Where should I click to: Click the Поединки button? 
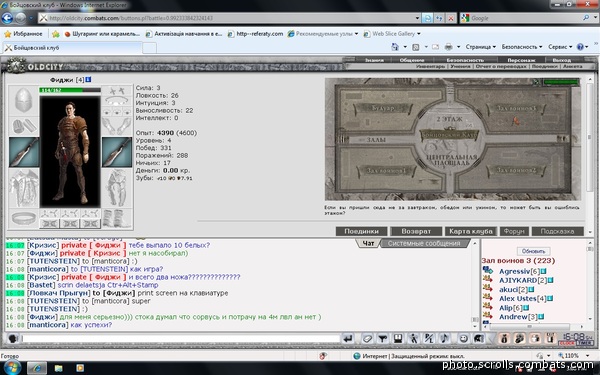[362, 231]
